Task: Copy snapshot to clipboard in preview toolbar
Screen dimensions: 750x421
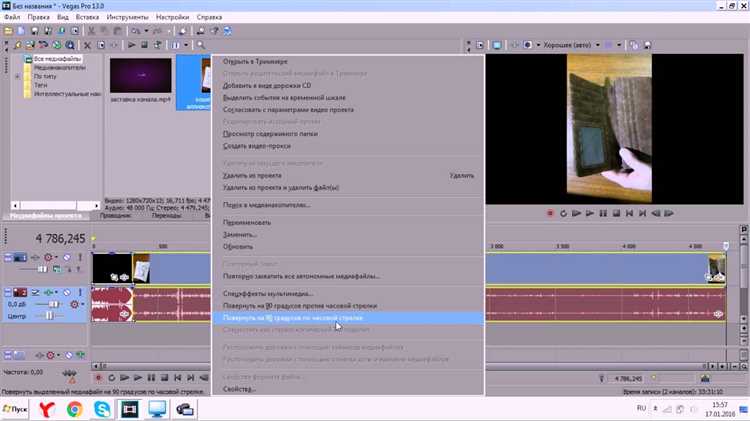Action: point(634,45)
